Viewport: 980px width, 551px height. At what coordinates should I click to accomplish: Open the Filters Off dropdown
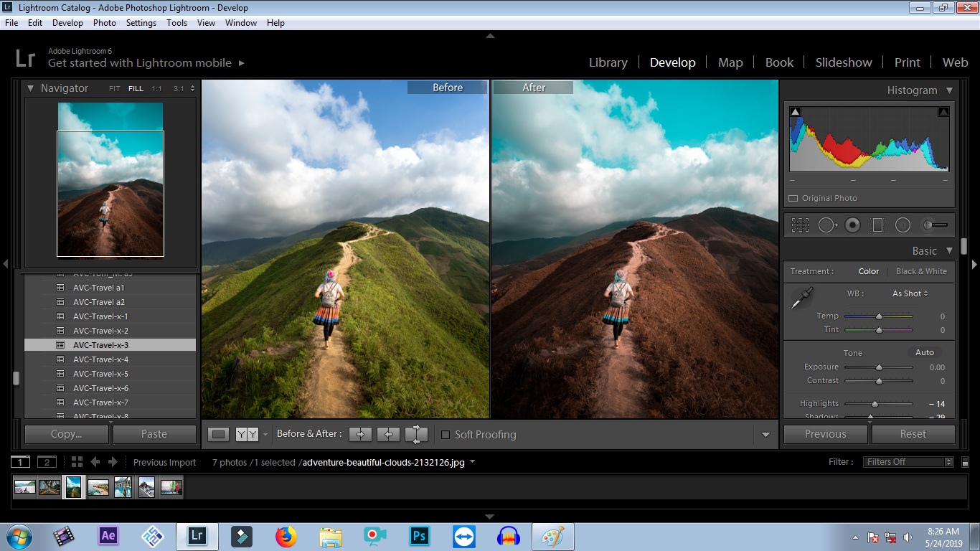[909, 462]
